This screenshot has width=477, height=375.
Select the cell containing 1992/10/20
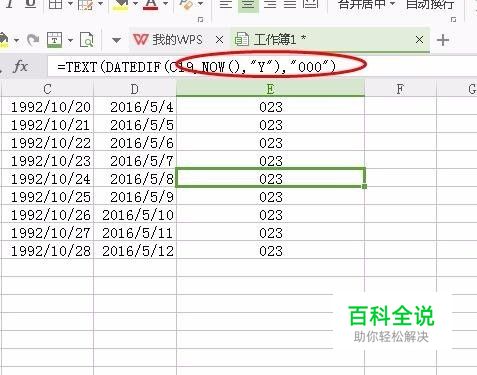pyautogui.click(x=47, y=107)
